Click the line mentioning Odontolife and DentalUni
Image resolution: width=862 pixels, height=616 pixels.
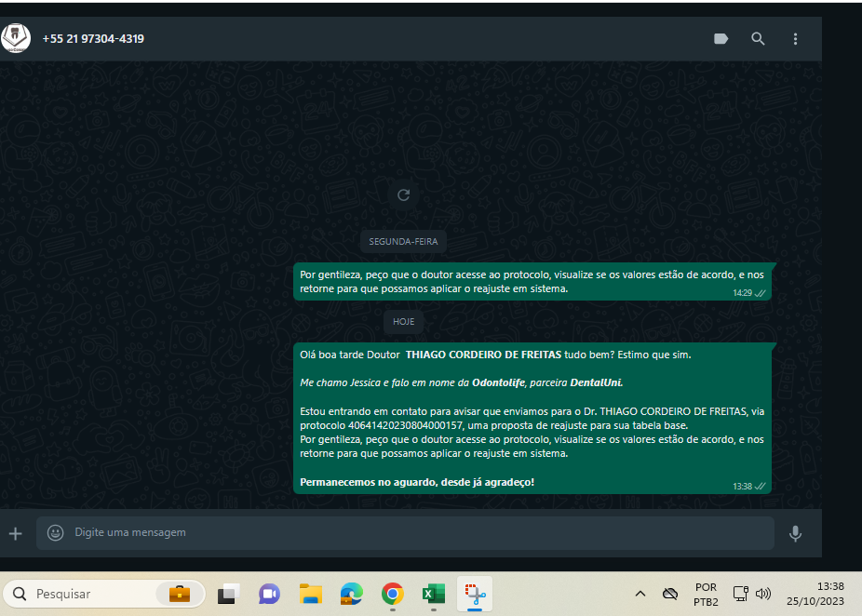click(461, 383)
